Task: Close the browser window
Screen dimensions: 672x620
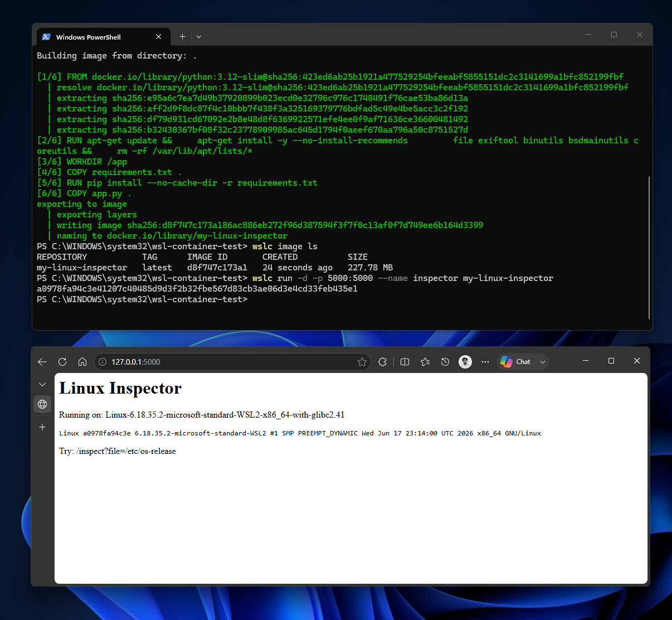Action: point(637,361)
